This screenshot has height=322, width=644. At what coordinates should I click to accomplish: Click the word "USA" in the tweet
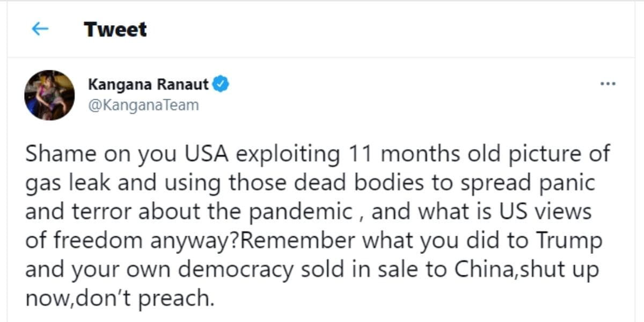pos(206,154)
